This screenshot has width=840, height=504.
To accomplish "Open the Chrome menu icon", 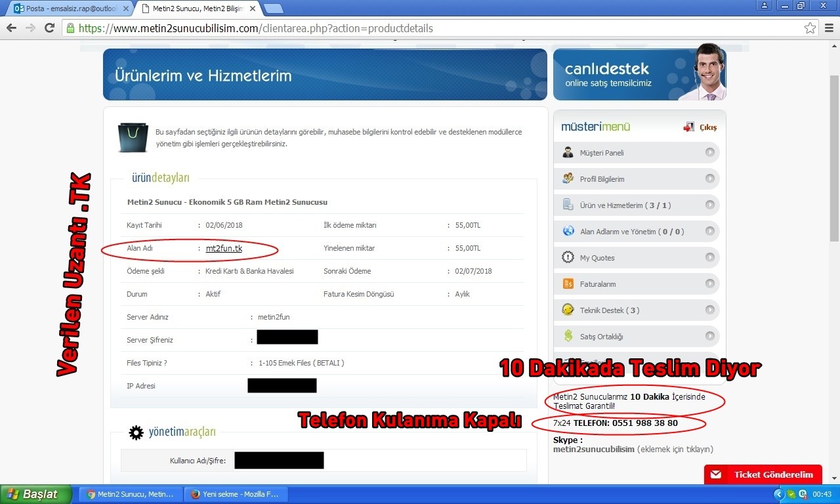I will tap(828, 28).
